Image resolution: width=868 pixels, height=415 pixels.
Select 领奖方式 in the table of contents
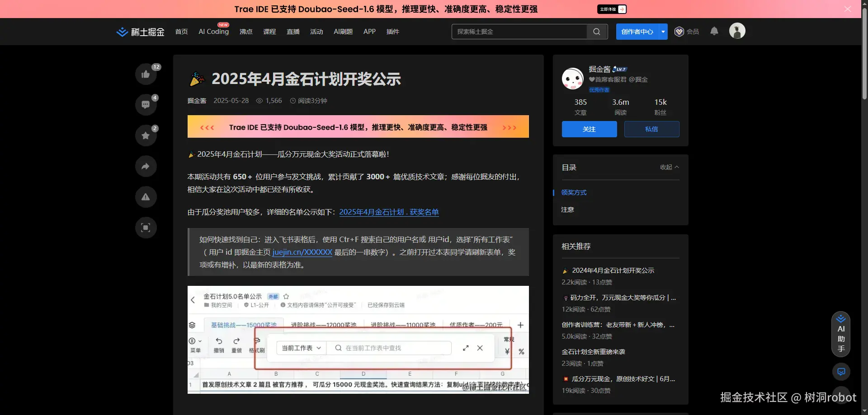tap(573, 192)
